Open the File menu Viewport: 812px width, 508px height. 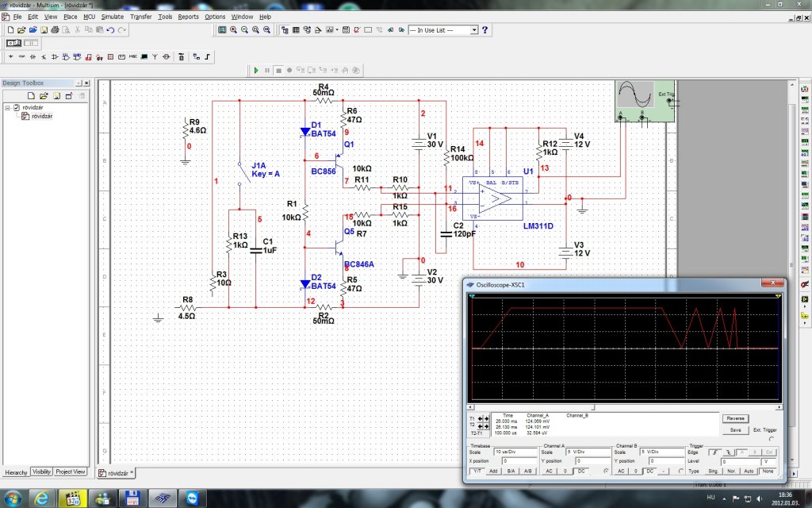pos(17,17)
